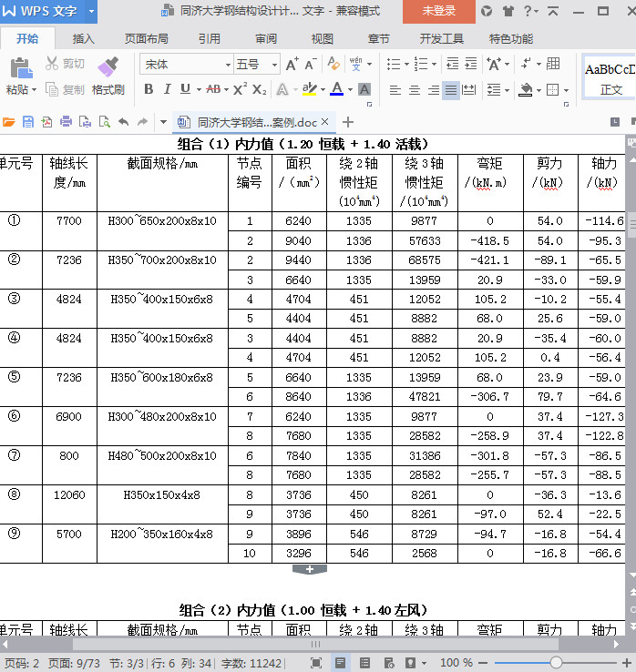The width and height of the screenshot is (636, 672).
Task: Save the document with the floppy icon
Action: [x=28, y=122]
